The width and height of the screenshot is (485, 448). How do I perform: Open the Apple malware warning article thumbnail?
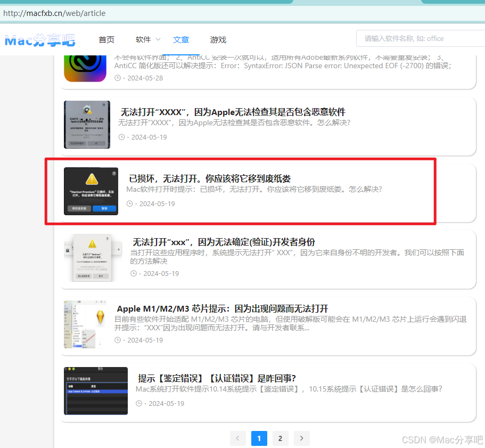(x=87, y=124)
